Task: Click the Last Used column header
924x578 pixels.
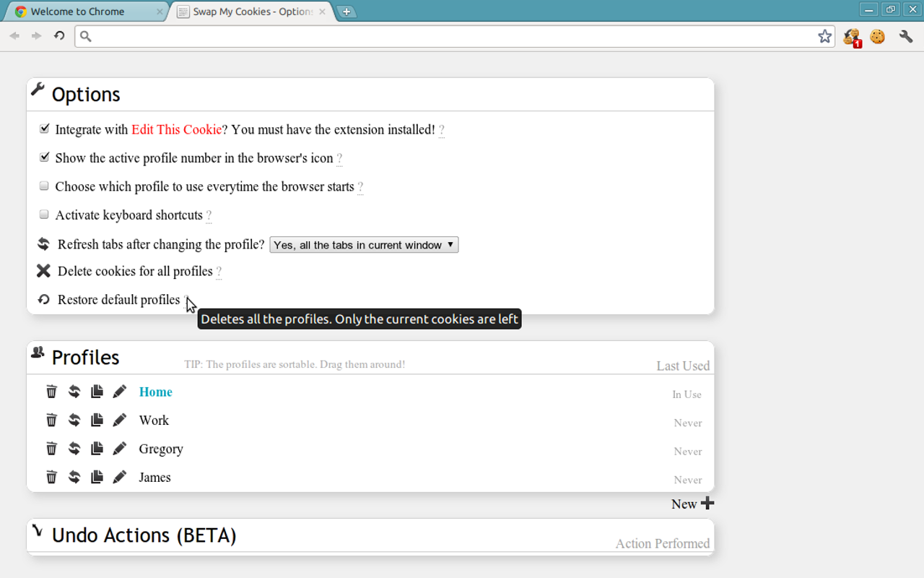Action: coord(683,366)
